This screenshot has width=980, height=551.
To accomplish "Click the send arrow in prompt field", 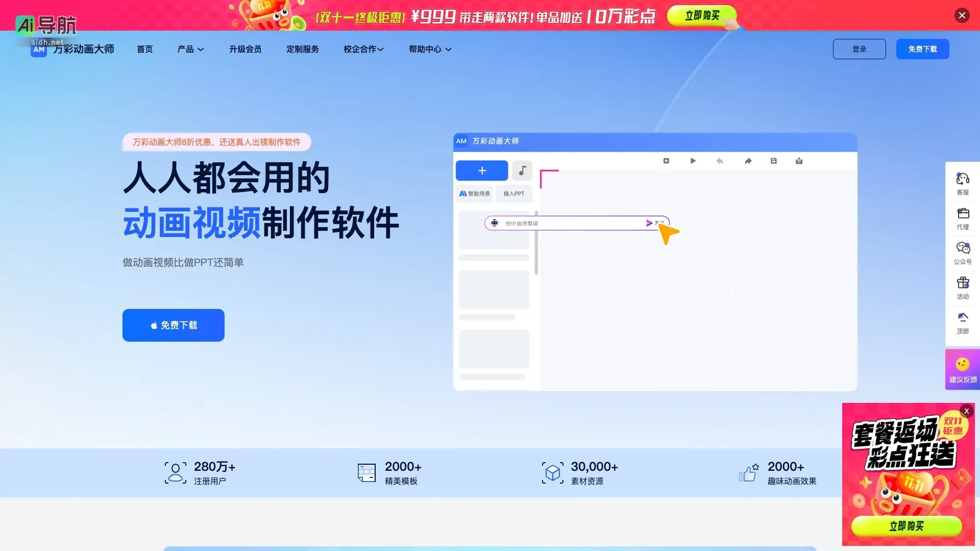I will click(x=649, y=223).
